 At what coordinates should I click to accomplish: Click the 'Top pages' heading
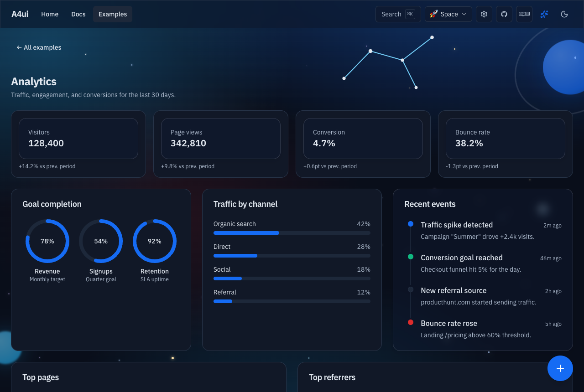coord(41,377)
